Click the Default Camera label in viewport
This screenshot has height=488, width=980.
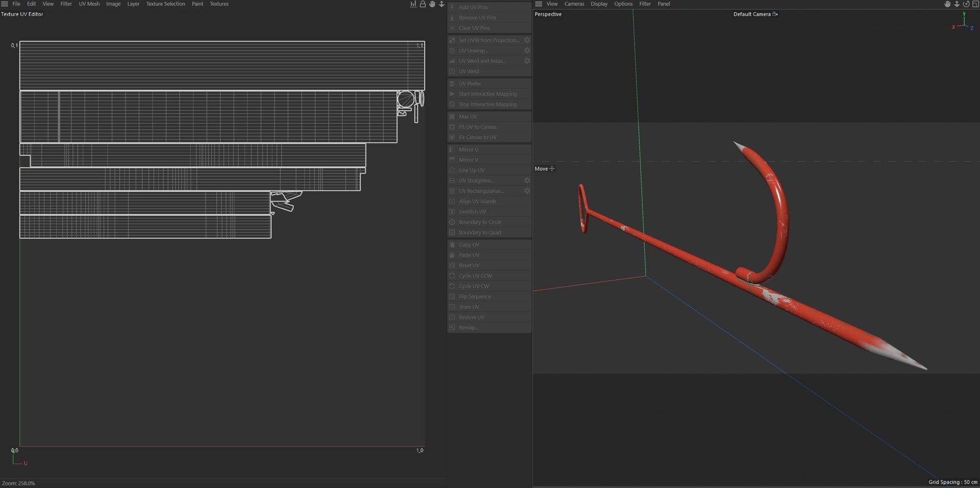coord(752,14)
